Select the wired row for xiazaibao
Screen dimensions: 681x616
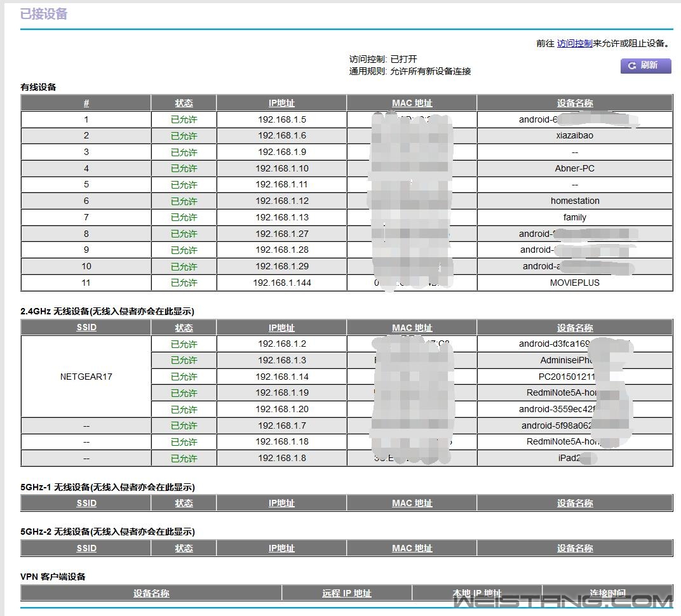coord(574,135)
